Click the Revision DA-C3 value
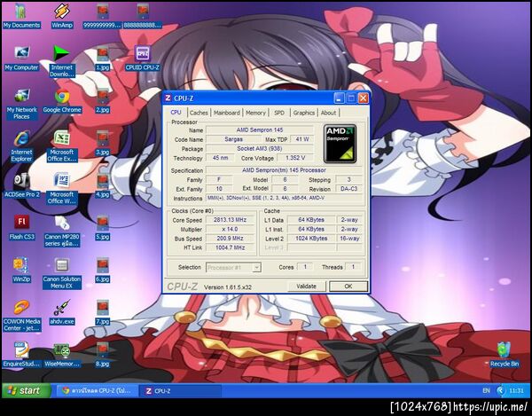 click(x=348, y=189)
